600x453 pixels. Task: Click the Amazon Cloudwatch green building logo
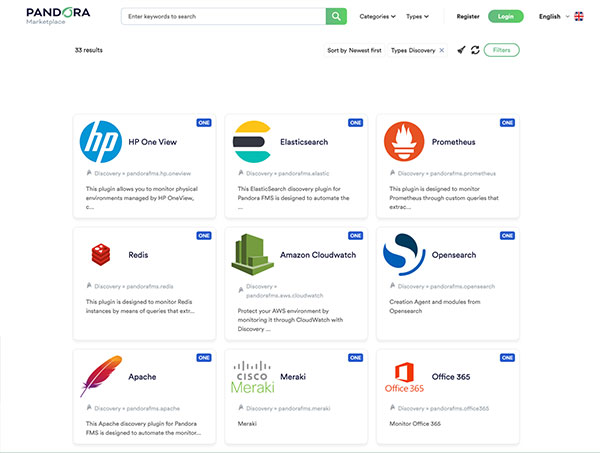point(253,254)
